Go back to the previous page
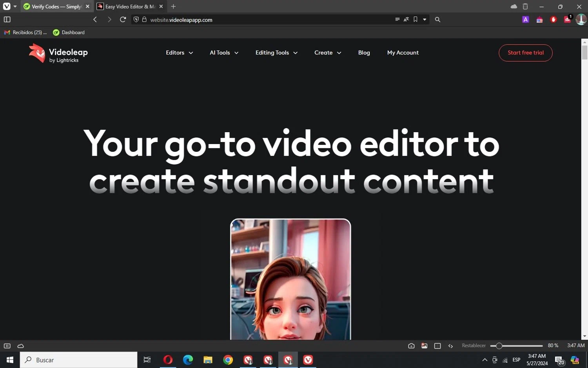Screen dimensions: 588x368 tap(95, 19)
